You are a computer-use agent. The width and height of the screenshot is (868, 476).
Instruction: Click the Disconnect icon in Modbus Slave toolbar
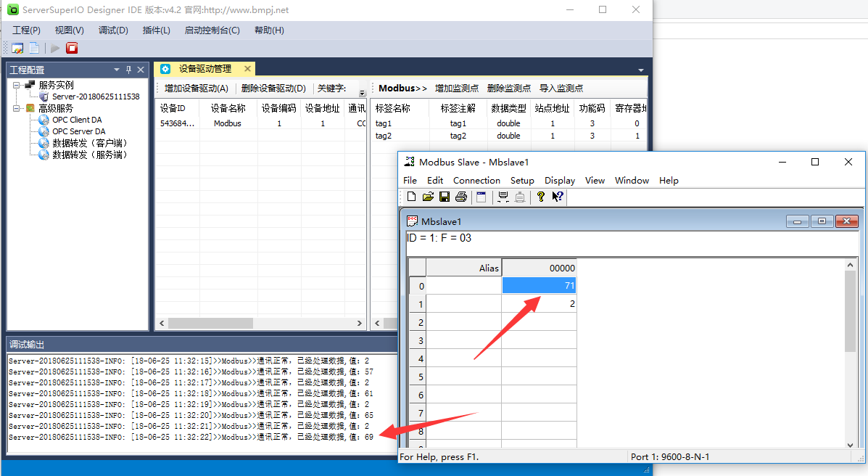point(520,197)
